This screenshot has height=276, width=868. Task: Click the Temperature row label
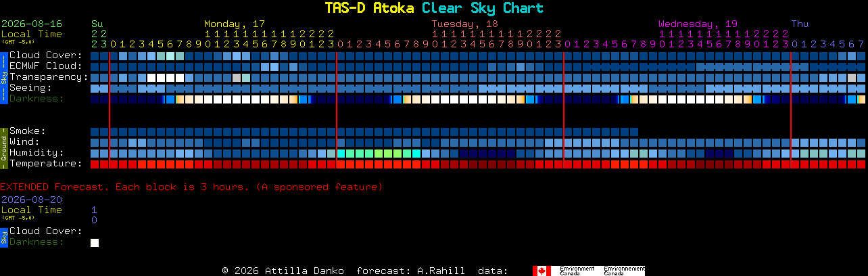(46, 163)
